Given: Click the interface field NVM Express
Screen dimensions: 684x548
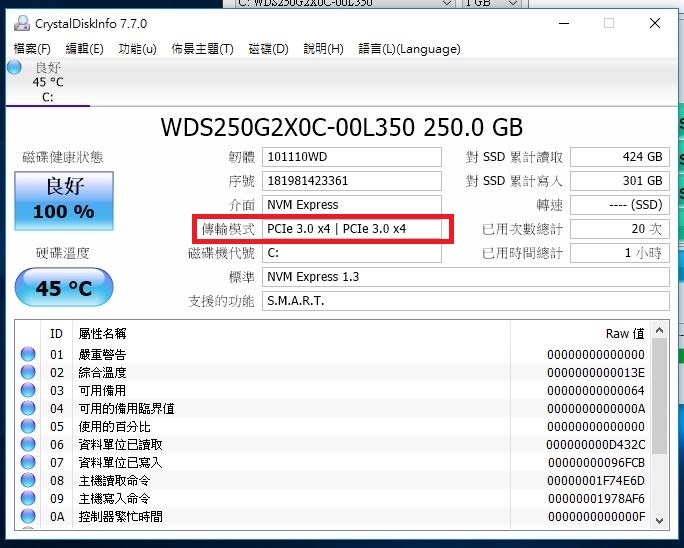Looking at the screenshot, I should [x=352, y=205].
